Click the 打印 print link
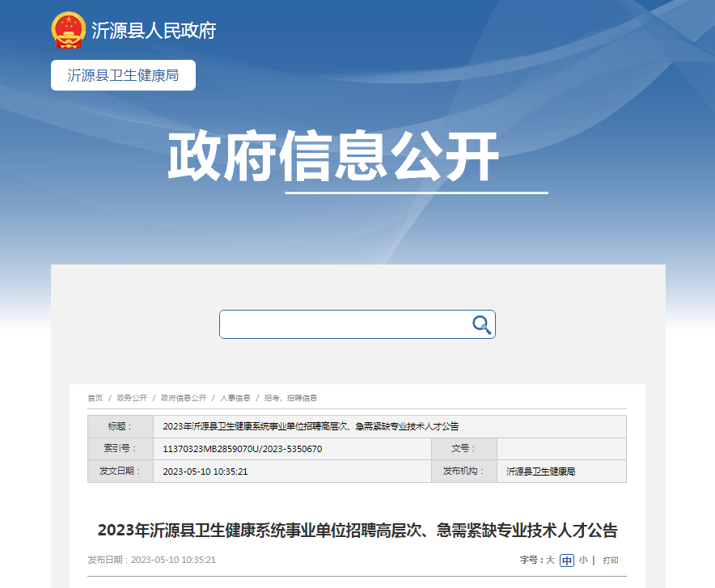715x588 pixels. click(x=611, y=561)
